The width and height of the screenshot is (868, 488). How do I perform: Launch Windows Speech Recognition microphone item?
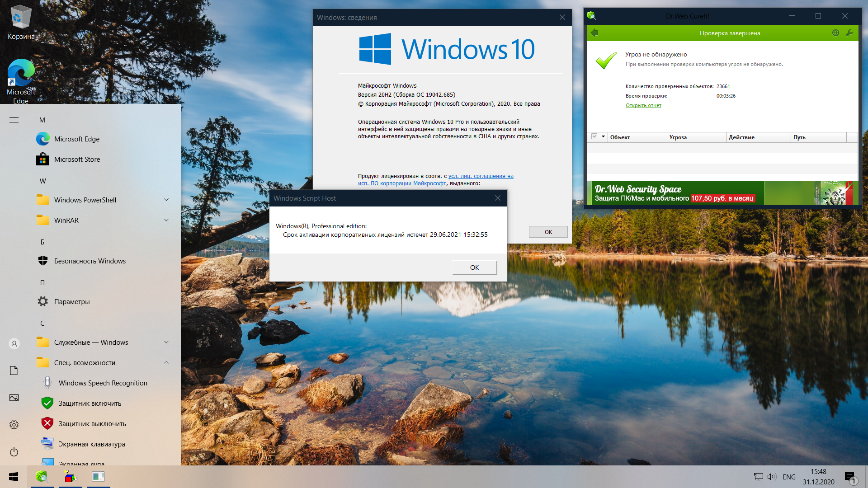point(104,383)
